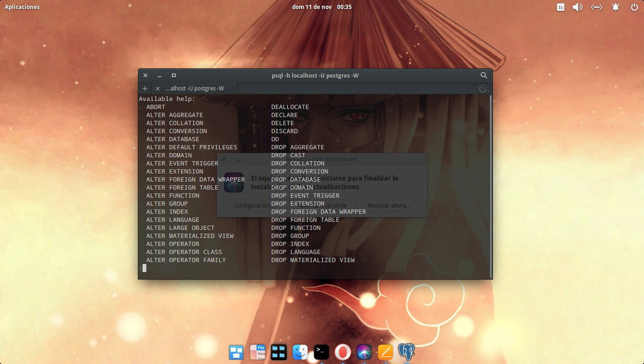
Task: Open closed-tabs history icon in tab bar
Action: coord(483,89)
